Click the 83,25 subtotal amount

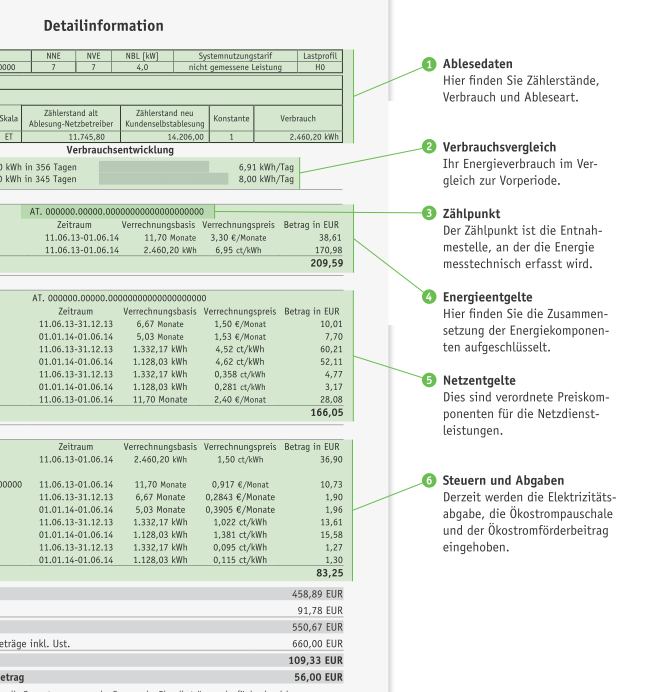click(325, 572)
